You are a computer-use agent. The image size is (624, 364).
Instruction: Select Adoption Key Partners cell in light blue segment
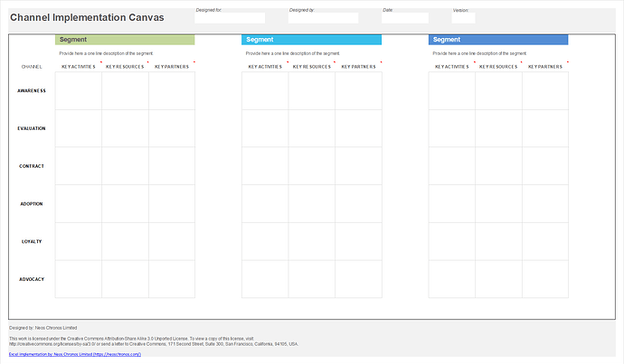coord(358,204)
